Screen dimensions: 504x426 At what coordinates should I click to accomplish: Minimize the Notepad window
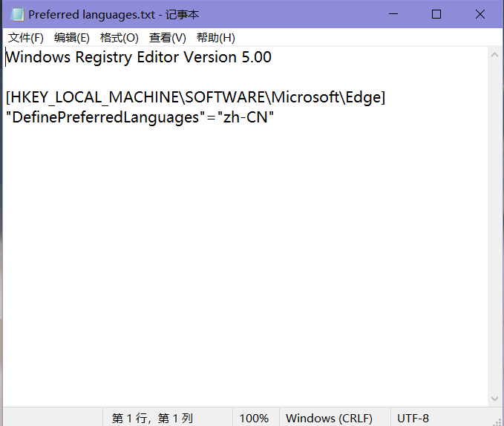click(393, 14)
